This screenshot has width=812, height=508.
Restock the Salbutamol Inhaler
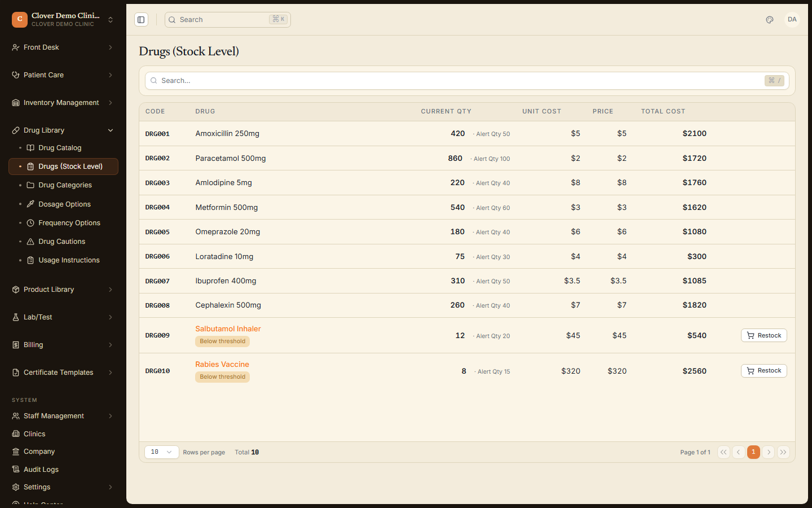764,335
